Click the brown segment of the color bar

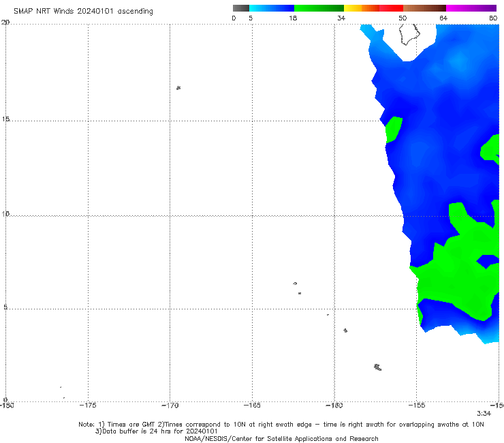click(x=424, y=8)
